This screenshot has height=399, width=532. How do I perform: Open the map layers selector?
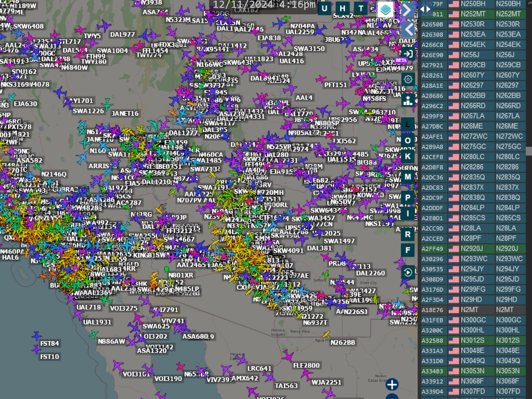coord(385,9)
